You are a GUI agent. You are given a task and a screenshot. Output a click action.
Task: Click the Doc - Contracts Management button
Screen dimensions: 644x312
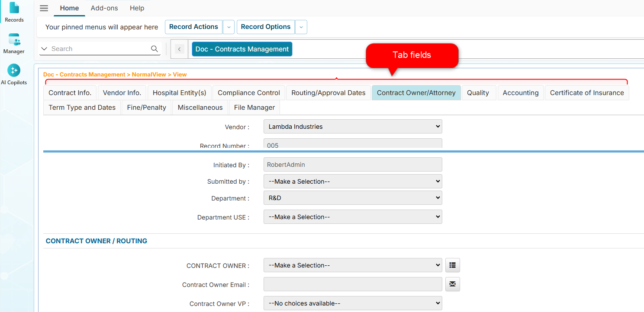[x=242, y=49]
